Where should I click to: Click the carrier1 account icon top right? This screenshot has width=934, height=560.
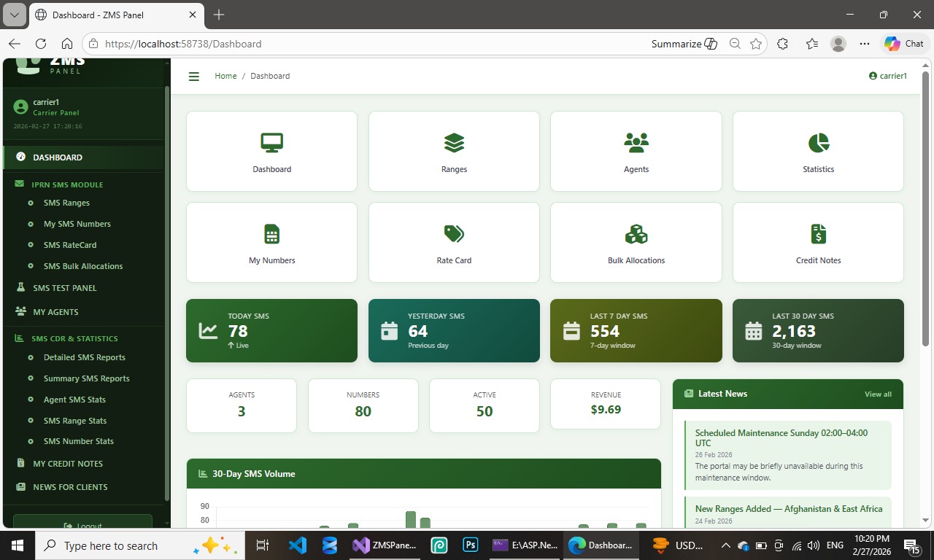click(x=873, y=75)
